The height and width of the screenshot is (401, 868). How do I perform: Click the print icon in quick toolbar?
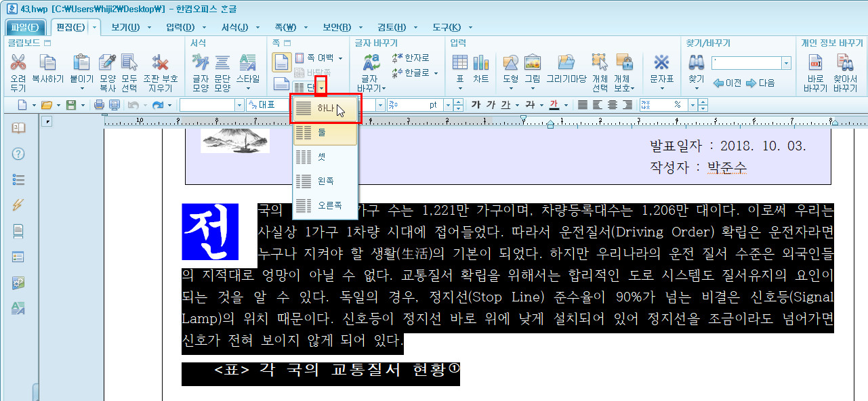click(x=99, y=105)
